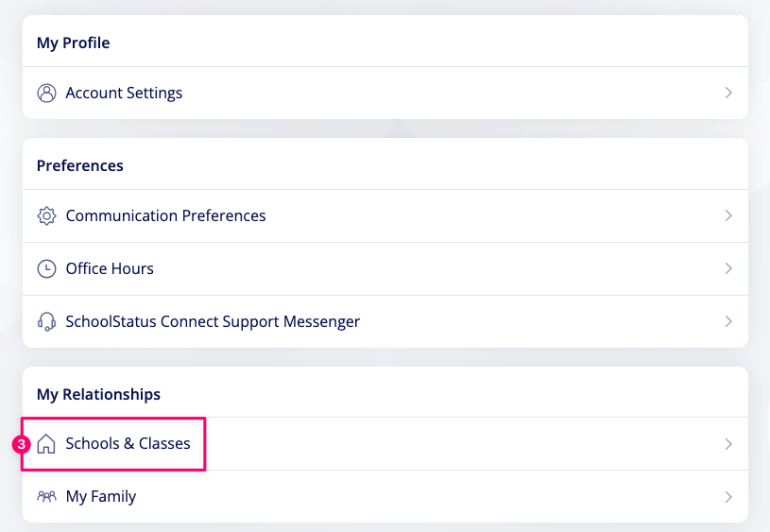Open My Family using the right chevron
The width and height of the screenshot is (770, 532).
pos(728,496)
